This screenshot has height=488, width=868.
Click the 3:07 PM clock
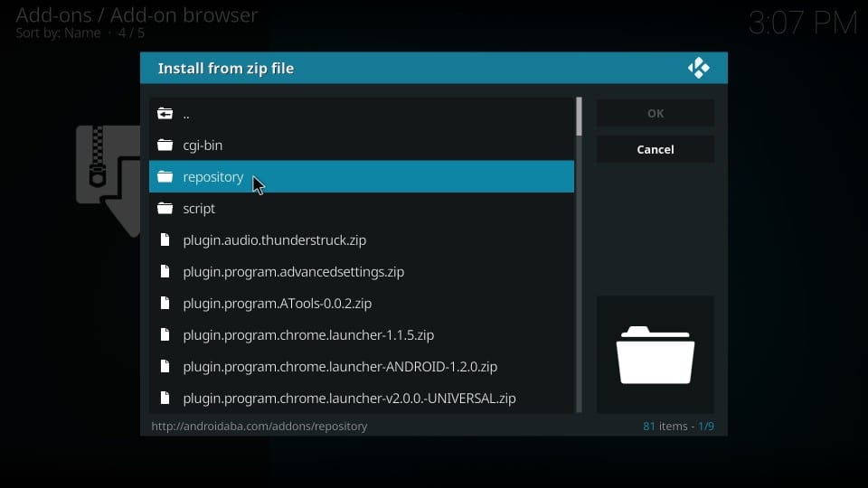pos(803,23)
